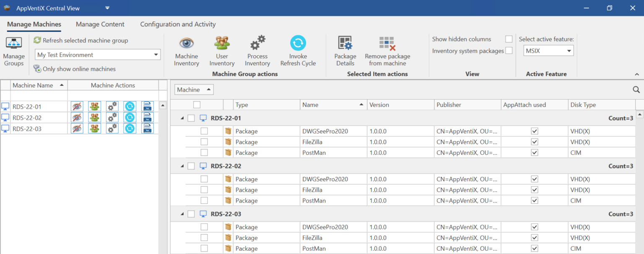Image resolution: width=644 pixels, height=254 pixels.
Task: Open the Manage Groups panel
Action: 14,50
